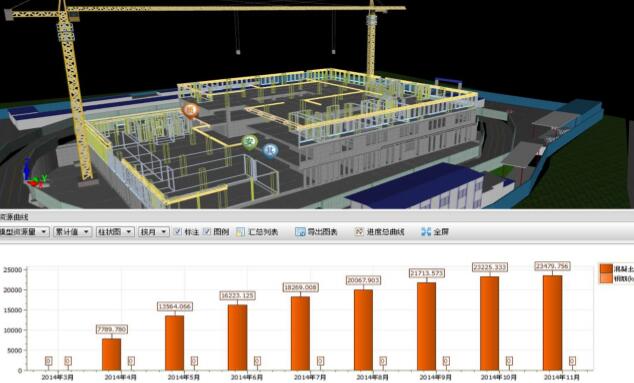Screen dimensions: 634x383
Task: Open the 模型资源量 dropdown
Action: tap(24, 232)
